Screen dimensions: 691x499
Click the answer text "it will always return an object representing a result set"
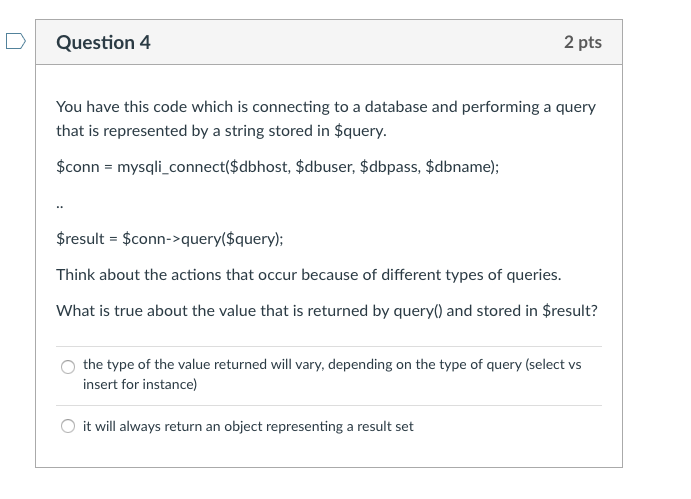pyautogui.click(x=248, y=426)
